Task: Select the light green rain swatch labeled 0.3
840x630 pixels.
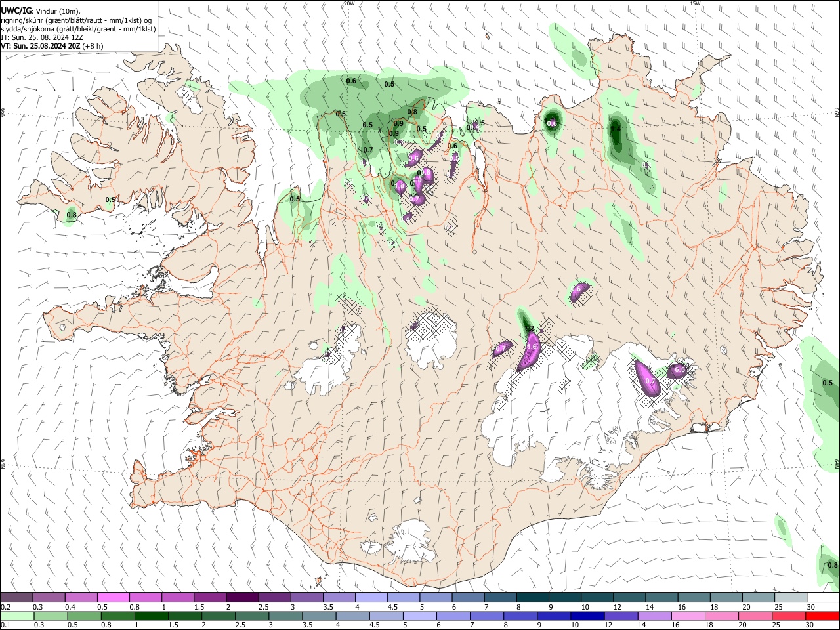Action: tap(51, 616)
